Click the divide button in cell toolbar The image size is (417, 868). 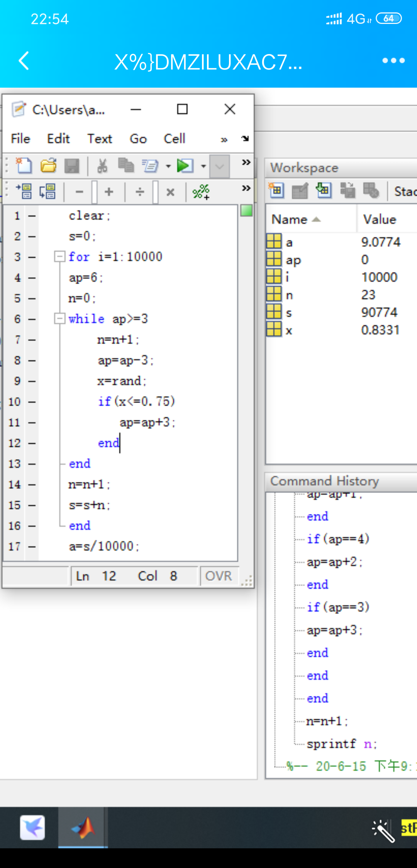click(x=140, y=192)
